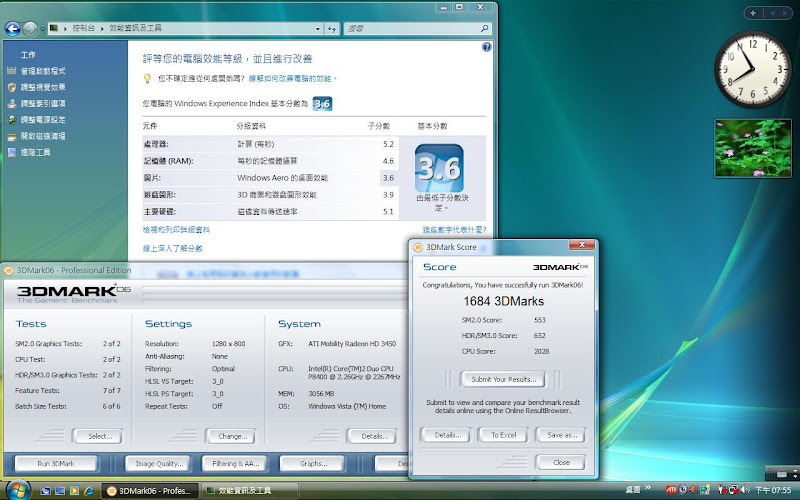This screenshot has width=800, height=500.
Task: Click Details... under System in 3DMark06
Action: [x=373, y=436]
